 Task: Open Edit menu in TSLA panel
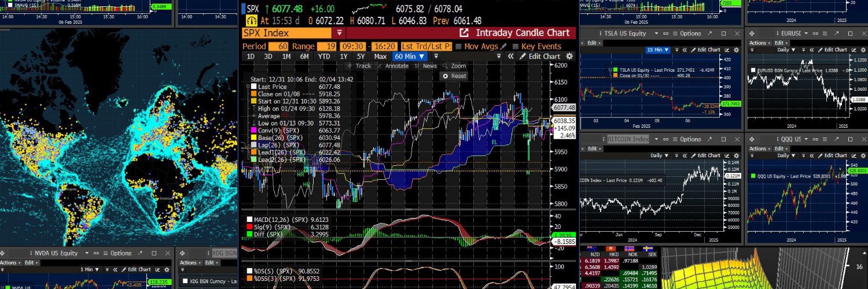click(594, 43)
